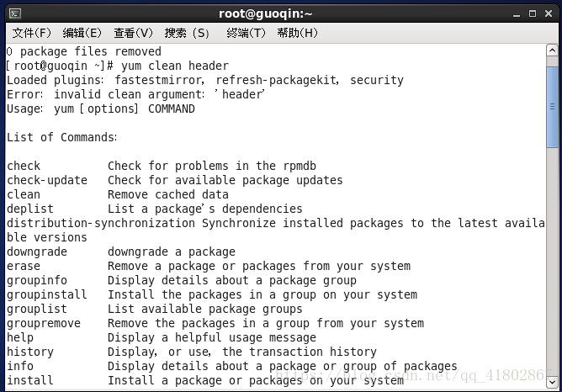Click the 'groupinfo' command name
Screen dimensions: 562x392
37,281
